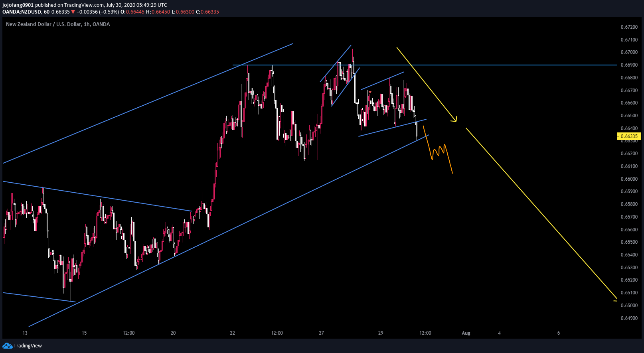Select the symbol text OANDA:NZDUSD, 60
Screen dimensions: 644x353
[26, 12]
